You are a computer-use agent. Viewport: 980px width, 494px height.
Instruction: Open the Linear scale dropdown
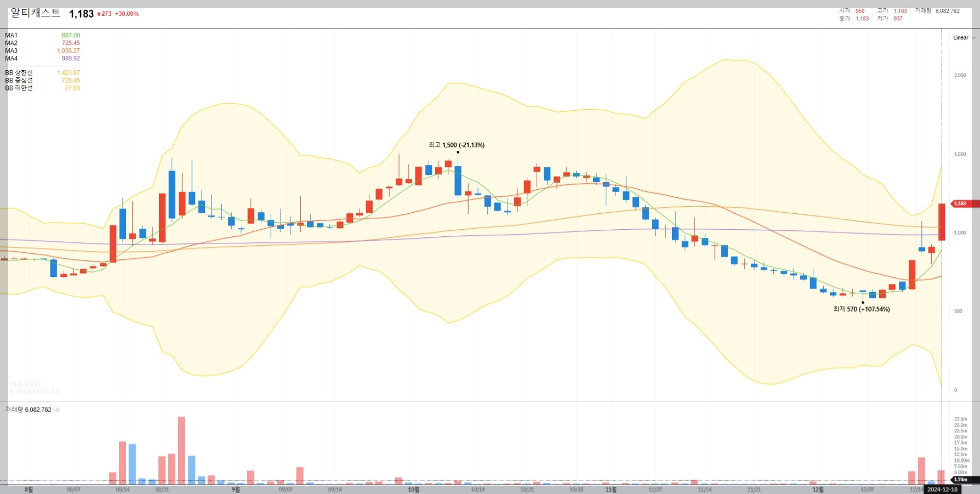pyautogui.click(x=964, y=38)
